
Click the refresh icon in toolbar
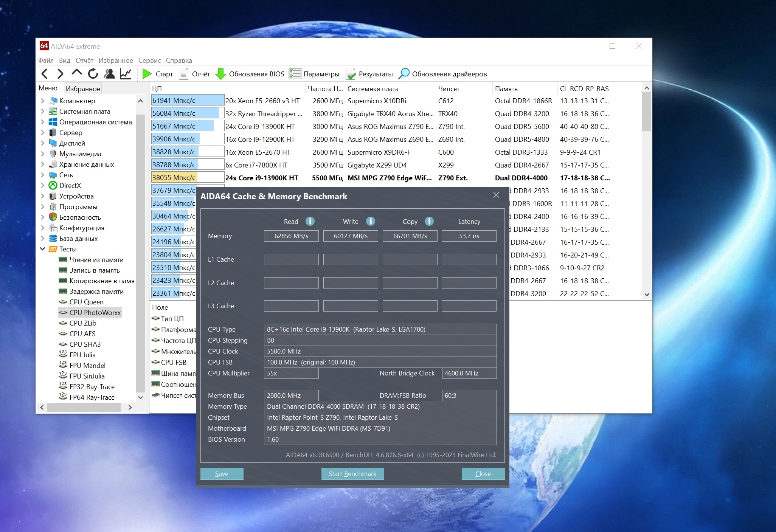pyautogui.click(x=93, y=74)
